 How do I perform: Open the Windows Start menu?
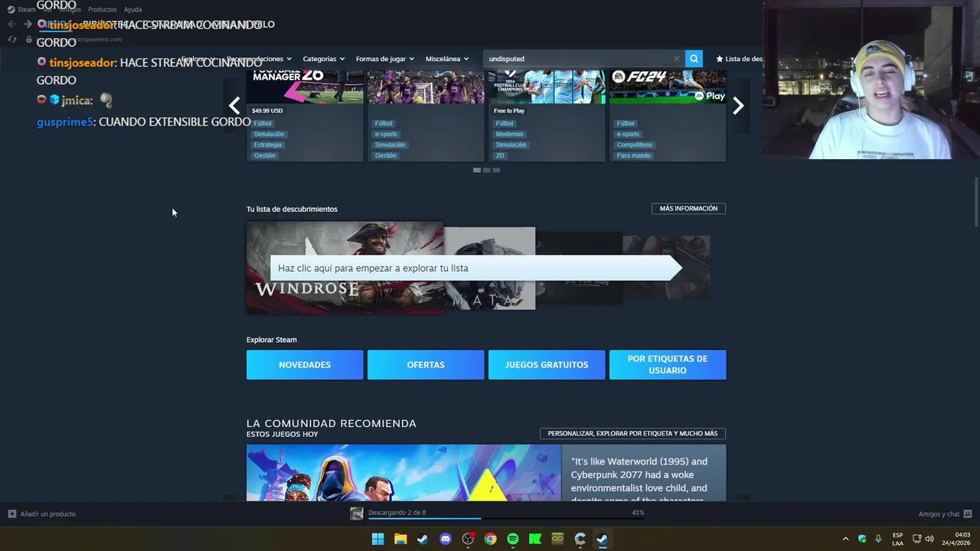click(x=377, y=539)
